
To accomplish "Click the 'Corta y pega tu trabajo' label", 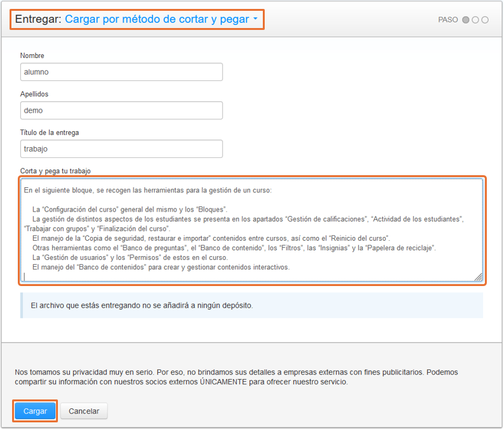I will (x=55, y=171).
